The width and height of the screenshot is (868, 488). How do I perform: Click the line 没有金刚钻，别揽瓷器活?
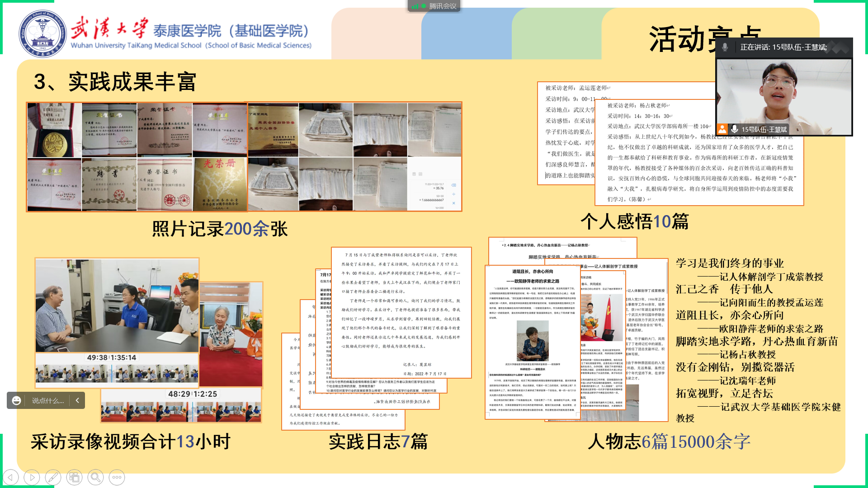pyautogui.click(x=735, y=367)
